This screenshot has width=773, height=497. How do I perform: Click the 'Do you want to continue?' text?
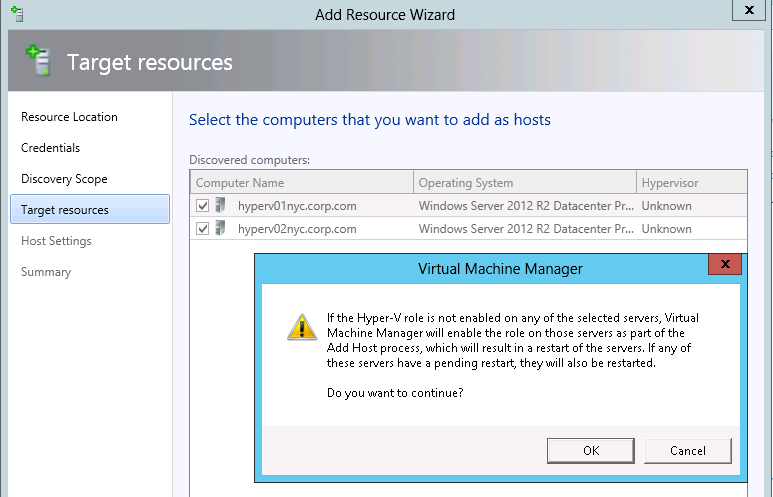pos(395,393)
